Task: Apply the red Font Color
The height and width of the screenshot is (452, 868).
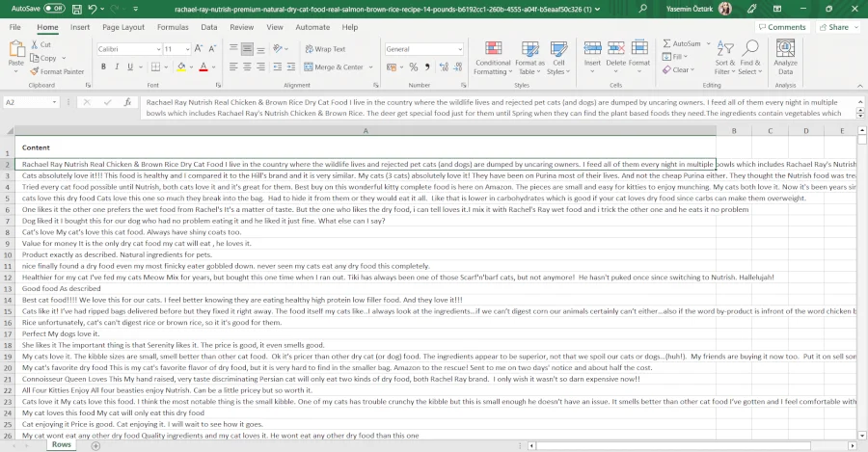Action: coord(203,66)
